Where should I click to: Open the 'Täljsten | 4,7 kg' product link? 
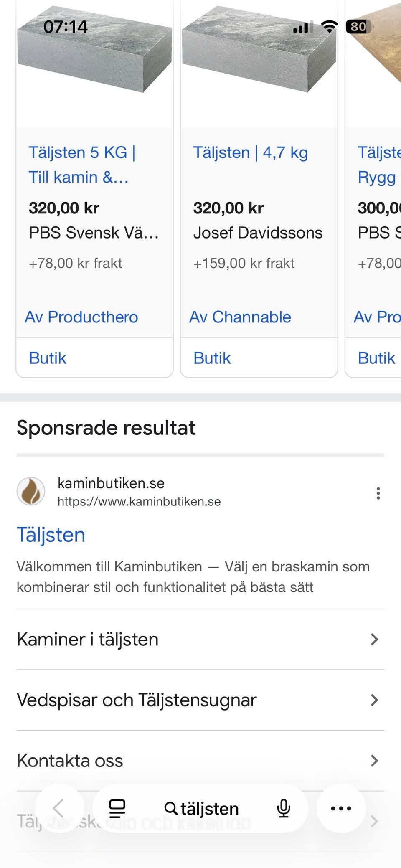pos(250,153)
